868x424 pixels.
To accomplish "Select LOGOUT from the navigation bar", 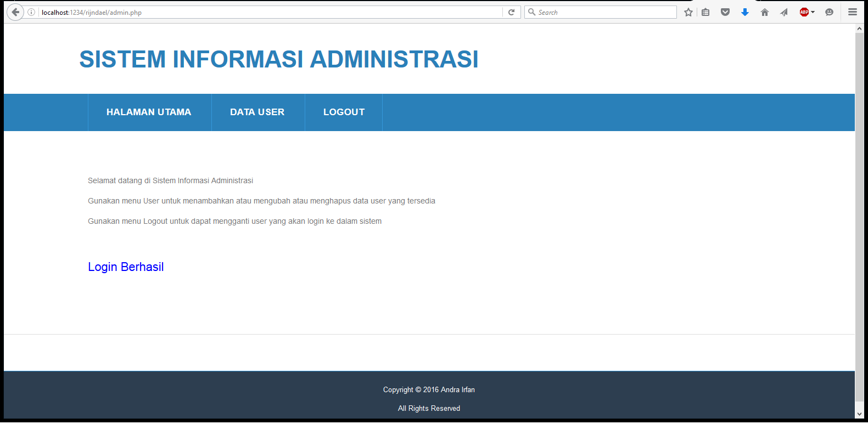I will 344,112.
